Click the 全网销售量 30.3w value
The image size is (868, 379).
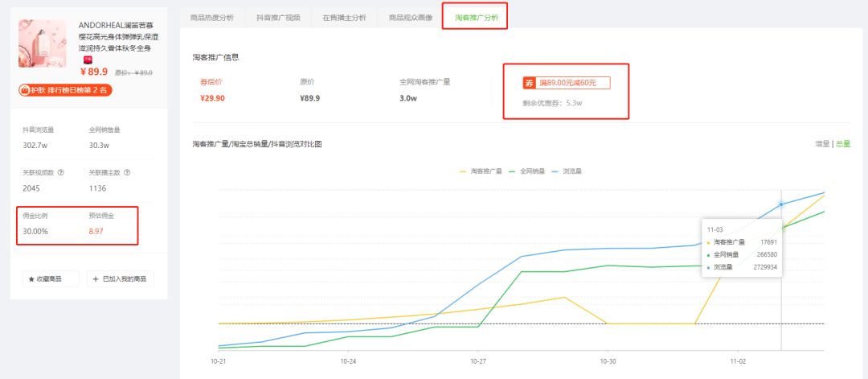(99, 145)
